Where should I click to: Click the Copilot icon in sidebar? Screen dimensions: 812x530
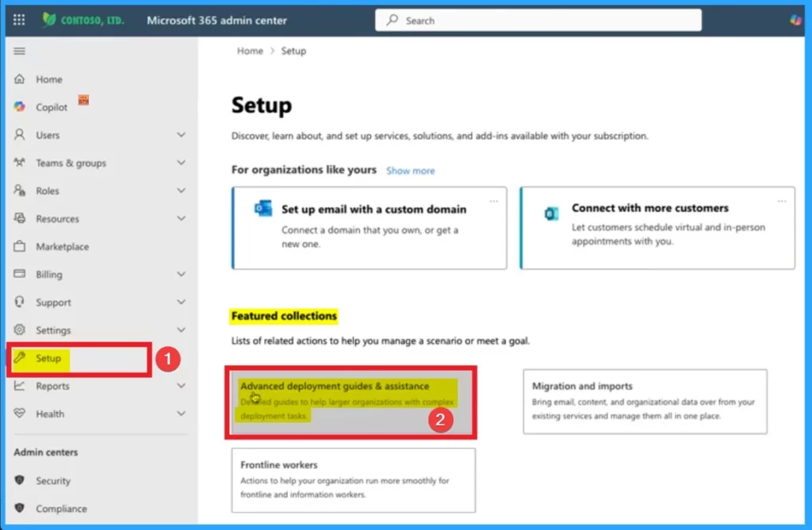[19, 107]
